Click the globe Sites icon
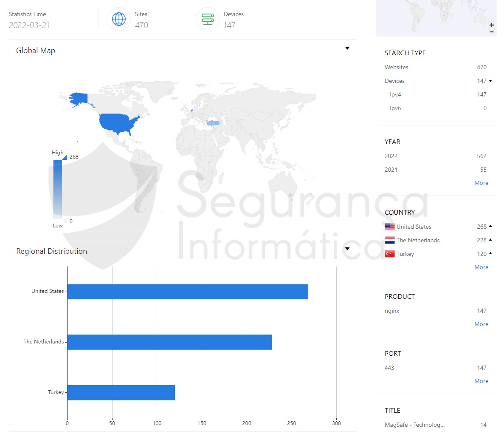The height and width of the screenshot is (434, 504). 119,20
